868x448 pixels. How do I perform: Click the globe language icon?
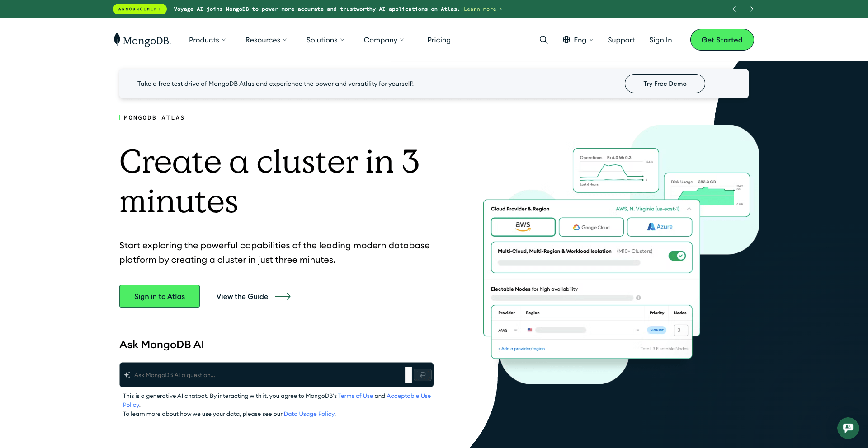pyautogui.click(x=566, y=40)
